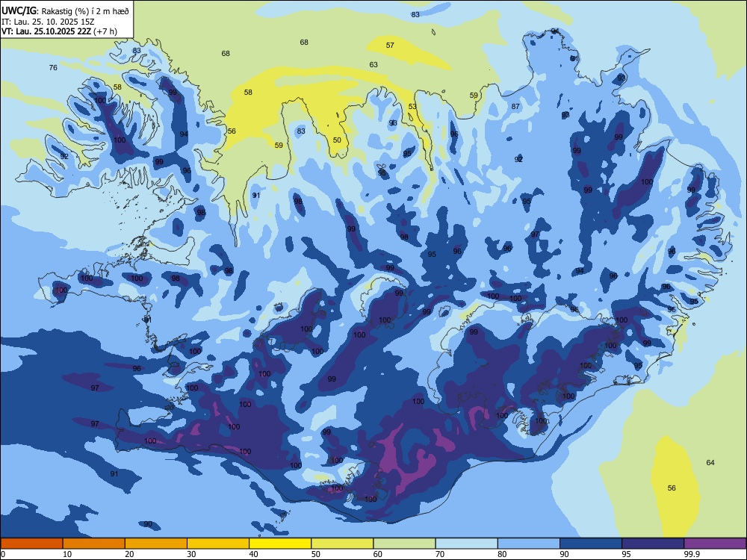This screenshot has width=747, height=560.
Task: Click the legend scale label '60'
Action: point(378,554)
